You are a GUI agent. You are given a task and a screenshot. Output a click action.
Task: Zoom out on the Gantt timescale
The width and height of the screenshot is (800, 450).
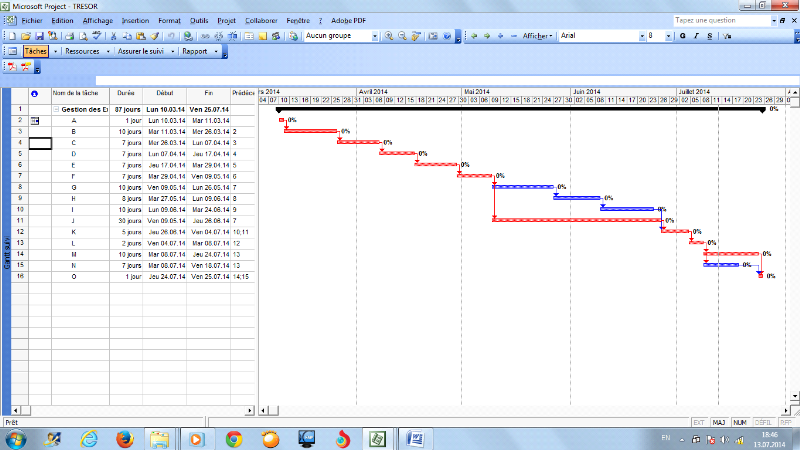(403, 36)
